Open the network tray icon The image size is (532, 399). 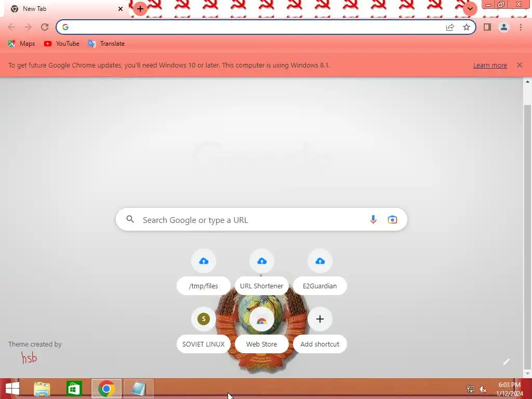click(x=471, y=389)
